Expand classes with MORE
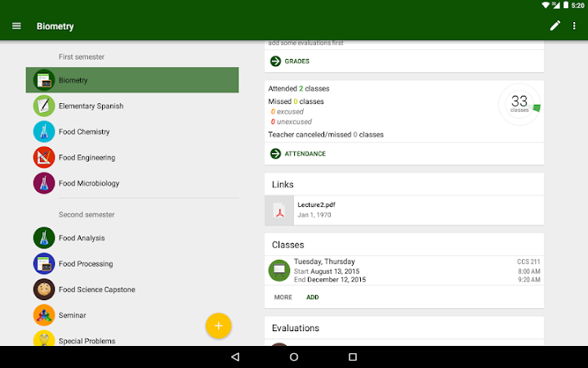 pyautogui.click(x=283, y=297)
